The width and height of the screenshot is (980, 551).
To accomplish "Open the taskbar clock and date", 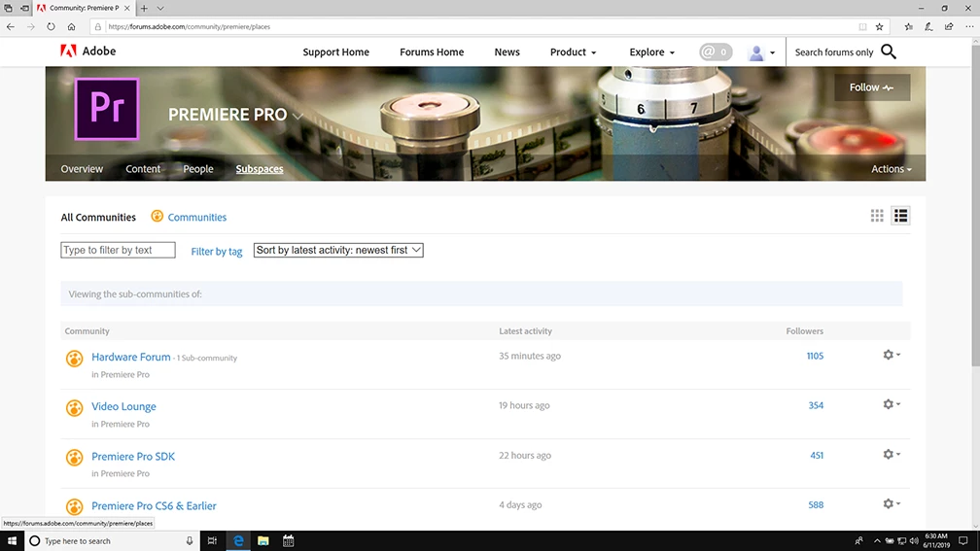I will coord(936,541).
